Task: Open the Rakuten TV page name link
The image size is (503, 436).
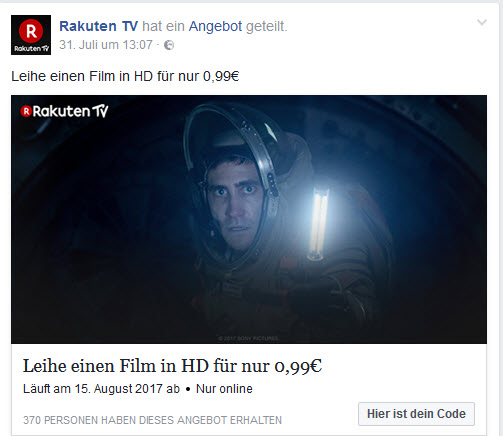Action: click(98, 26)
